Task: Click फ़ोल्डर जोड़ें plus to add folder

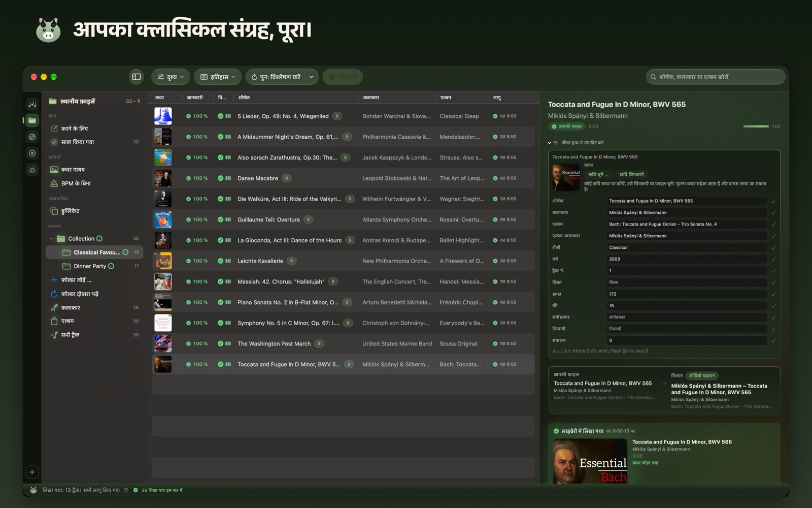Action: [x=54, y=280]
